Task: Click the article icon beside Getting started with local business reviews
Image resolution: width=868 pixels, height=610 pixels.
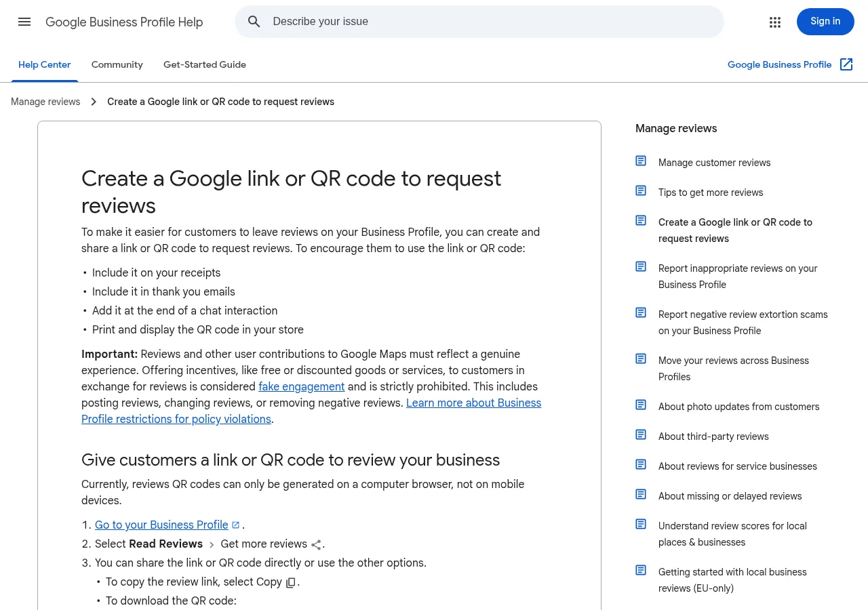Action: [641, 570]
